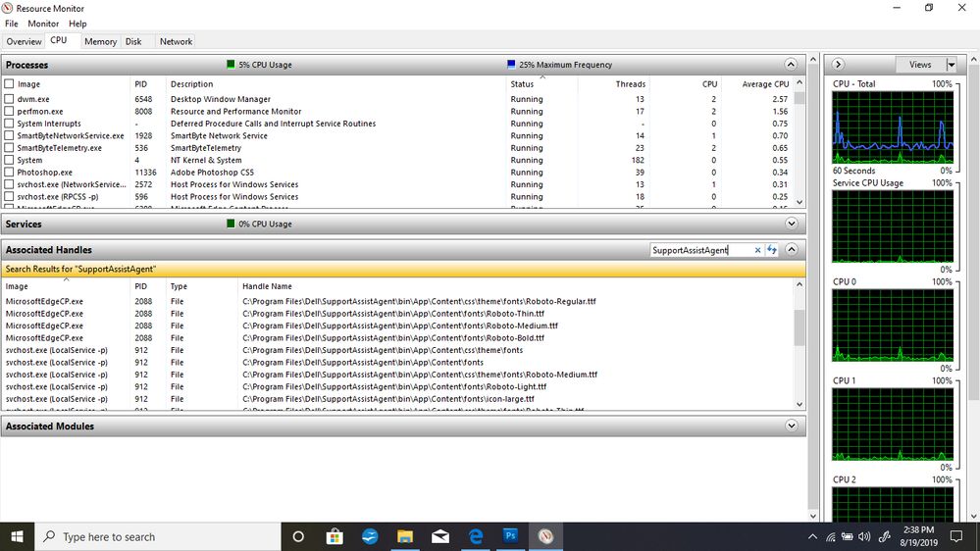The height and width of the screenshot is (551, 980).
Task: Open File Explorer in the taskbar
Action: pos(405,536)
